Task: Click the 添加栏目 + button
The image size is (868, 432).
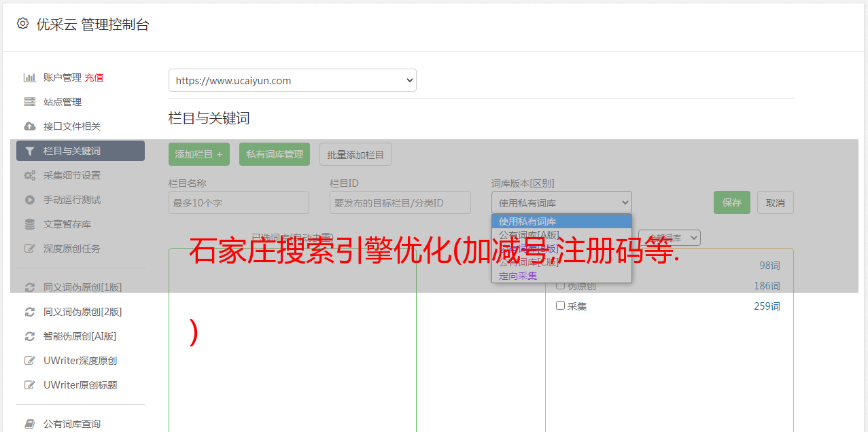Action: pos(199,154)
